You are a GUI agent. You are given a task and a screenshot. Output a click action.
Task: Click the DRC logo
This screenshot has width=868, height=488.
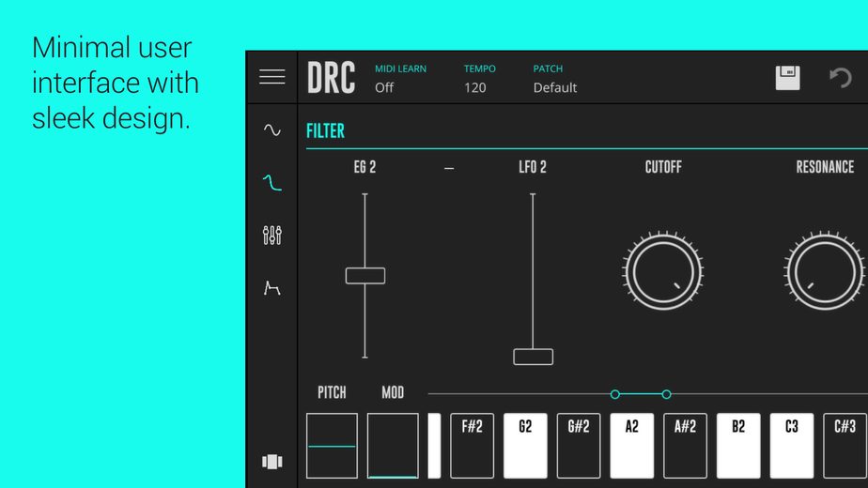click(331, 78)
